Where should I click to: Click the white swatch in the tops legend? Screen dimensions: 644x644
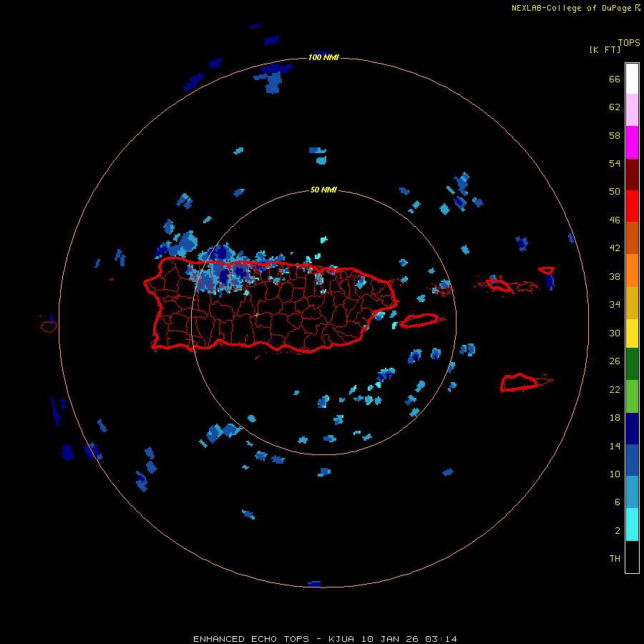pyautogui.click(x=632, y=79)
